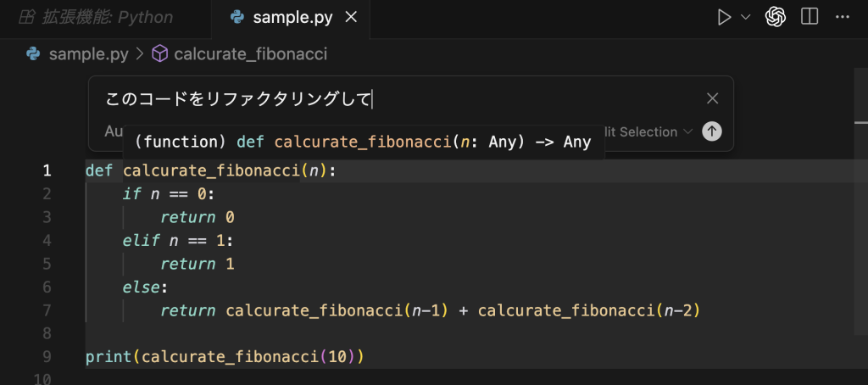Run the Python file with play icon
Image resolution: width=868 pixels, height=385 pixels.
coord(723,17)
